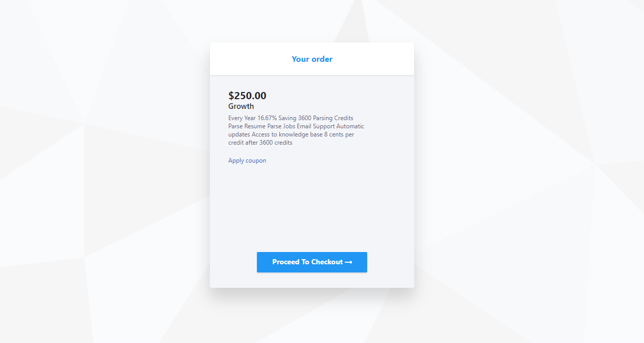The width and height of the screenshot is (644, 343).
Task: Click the 16.67% Saving text
Action: point(277,118)
